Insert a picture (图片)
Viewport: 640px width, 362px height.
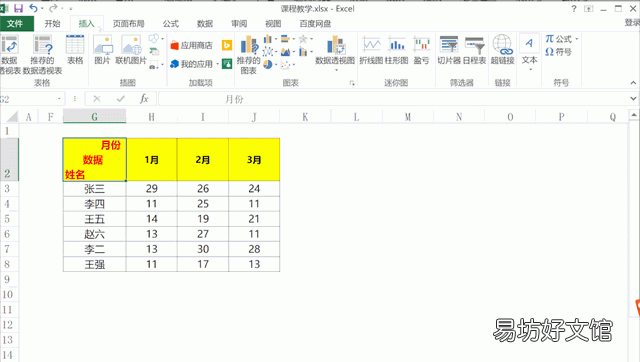pos(102,50)
